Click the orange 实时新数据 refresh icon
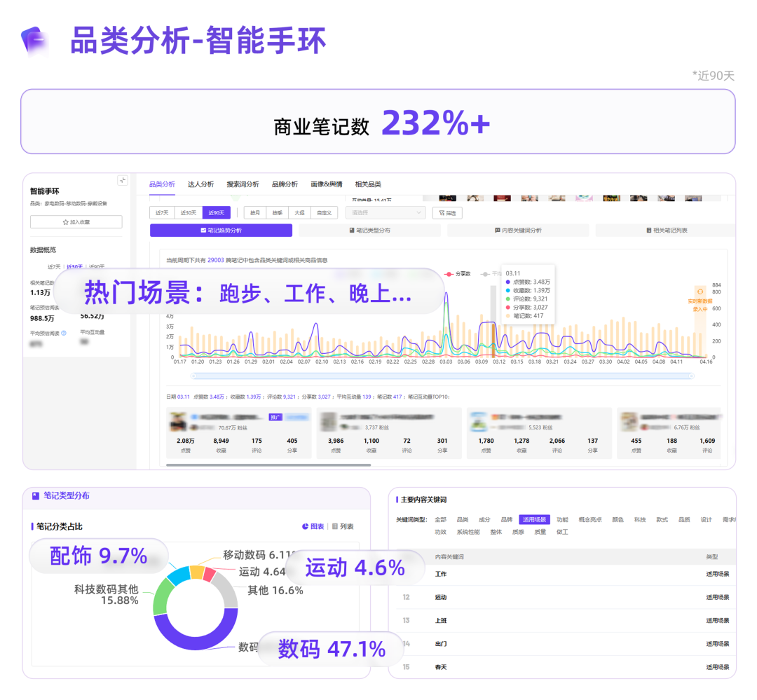The image size is (757, 700). click(700, 291)
